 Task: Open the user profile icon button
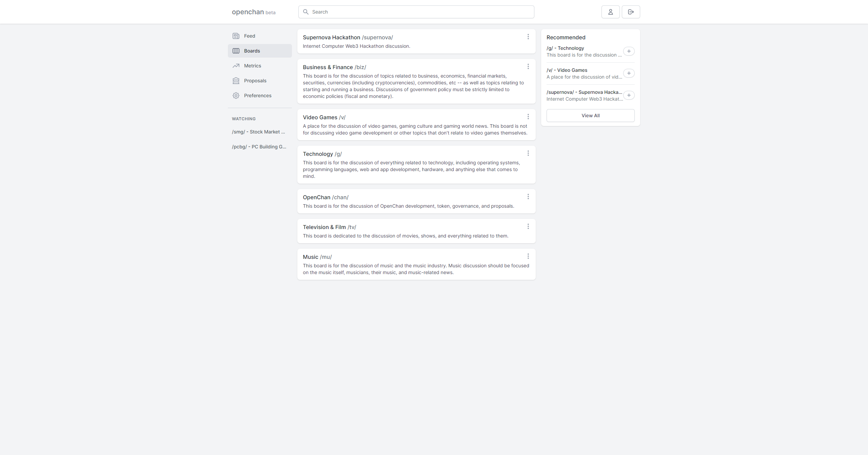610,12
